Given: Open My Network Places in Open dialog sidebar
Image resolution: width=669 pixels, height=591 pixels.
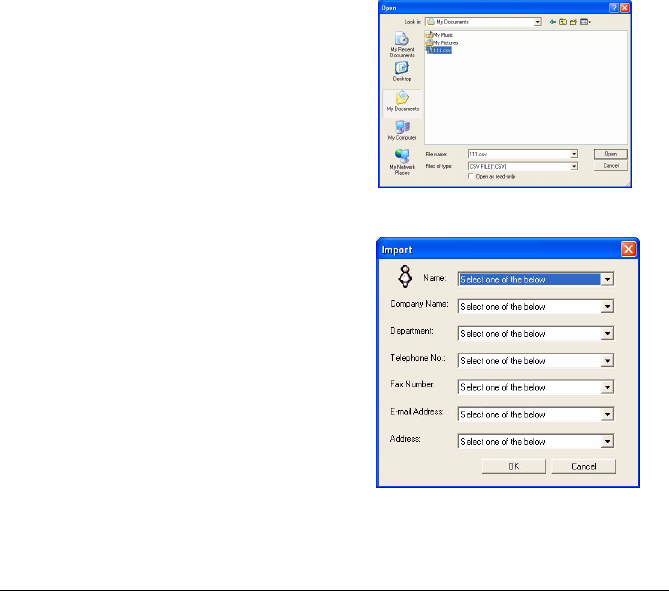Looking at the screenshot, I should (x=402, y=162).
